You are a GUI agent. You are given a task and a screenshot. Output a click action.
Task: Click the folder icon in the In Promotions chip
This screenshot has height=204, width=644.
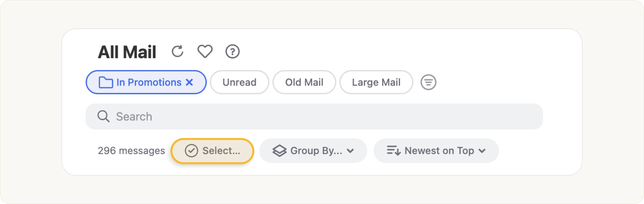tap(106, 82)
